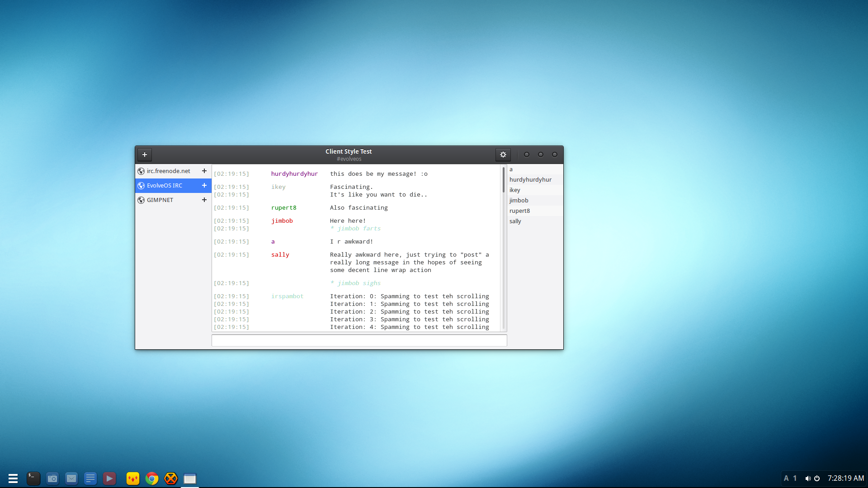The height and width of the screenshot is (488, 868).
Task: Click the globe icon beside EvolveOS IRC
Action: tap(141, 186)
